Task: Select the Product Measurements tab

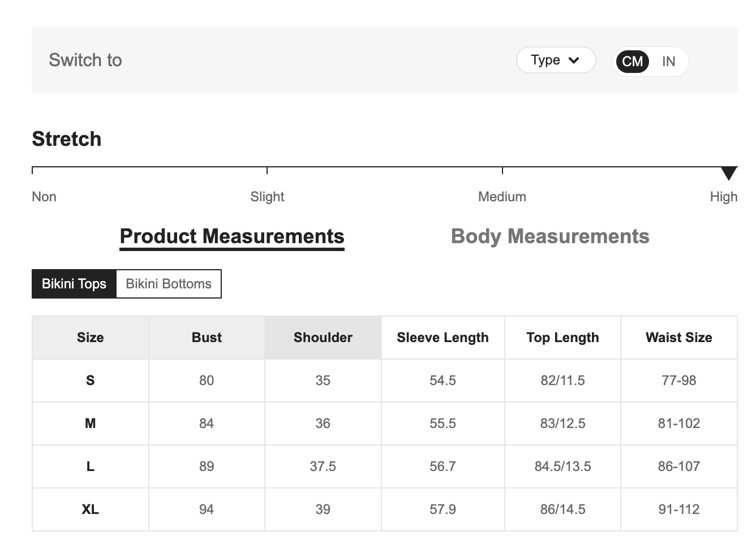Action: [x=232, y=236]
